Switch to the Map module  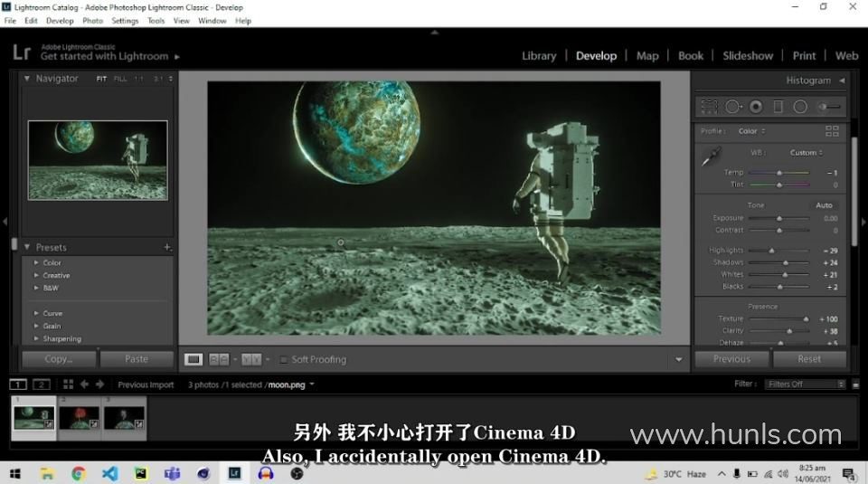(647, 56)
